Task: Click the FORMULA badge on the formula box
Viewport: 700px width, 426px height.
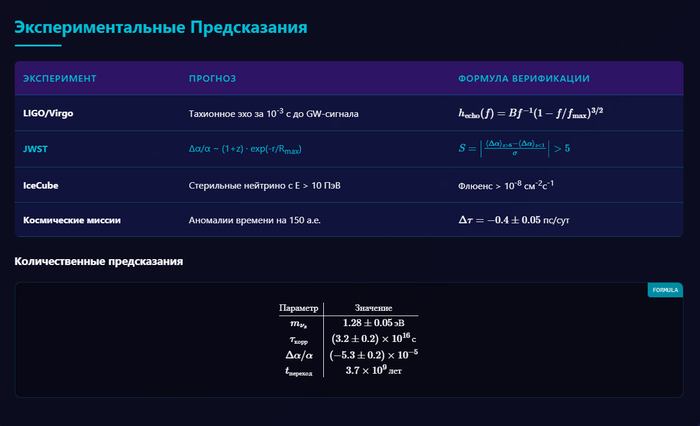Action: 665,291
